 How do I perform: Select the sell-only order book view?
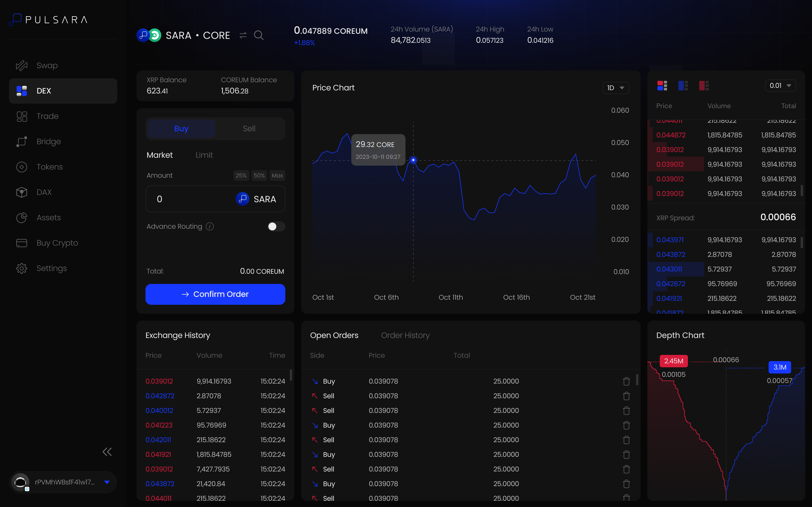click(704, 86)
